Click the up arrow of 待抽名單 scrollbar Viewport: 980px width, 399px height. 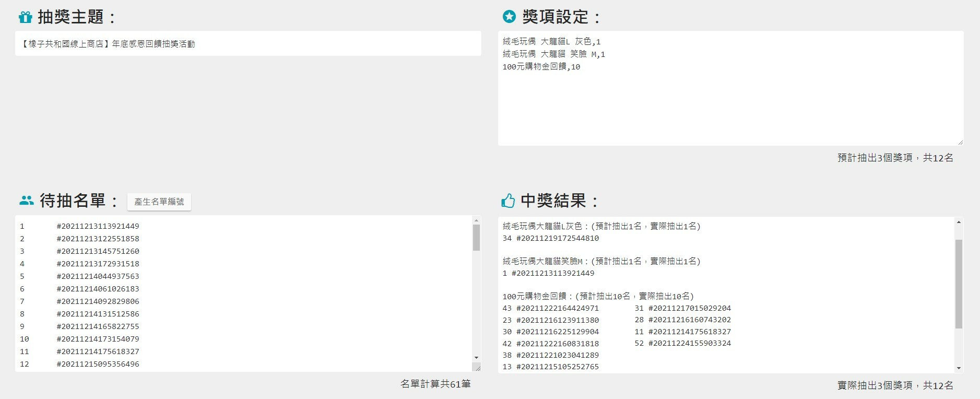click(476, 221)
